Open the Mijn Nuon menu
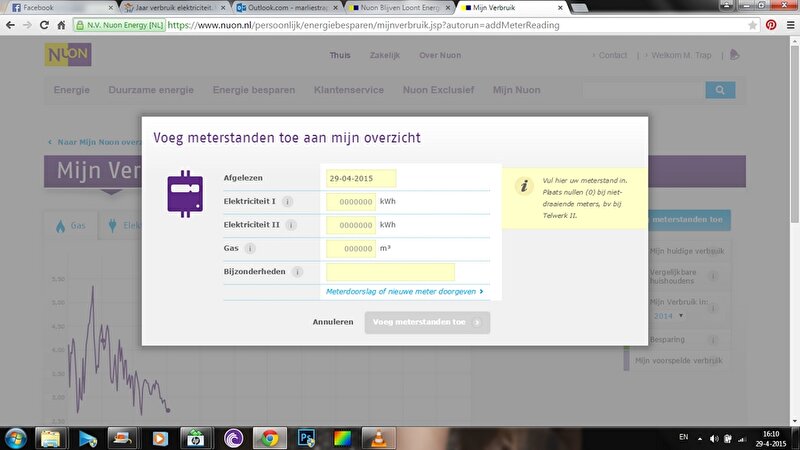The height and width of the screenshot is (450, 800). (x=516, y=90)
